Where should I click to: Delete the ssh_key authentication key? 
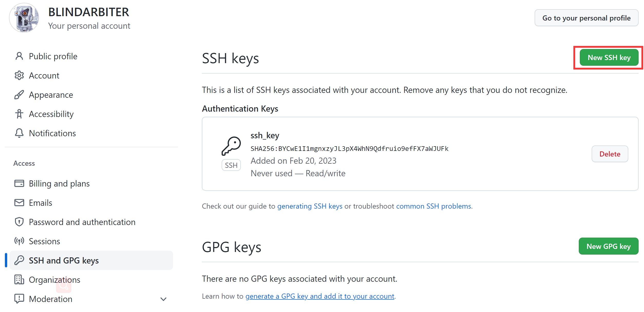click(610, 154)
